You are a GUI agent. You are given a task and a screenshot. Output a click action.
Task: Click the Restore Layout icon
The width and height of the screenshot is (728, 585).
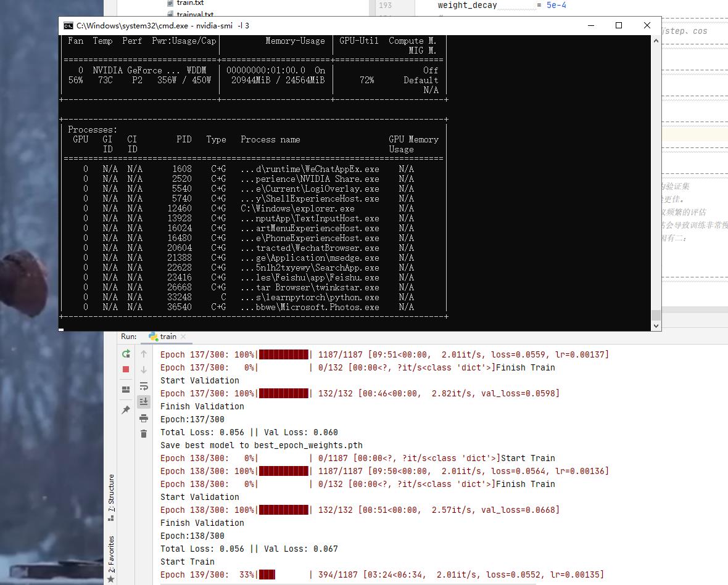[126, 390]
